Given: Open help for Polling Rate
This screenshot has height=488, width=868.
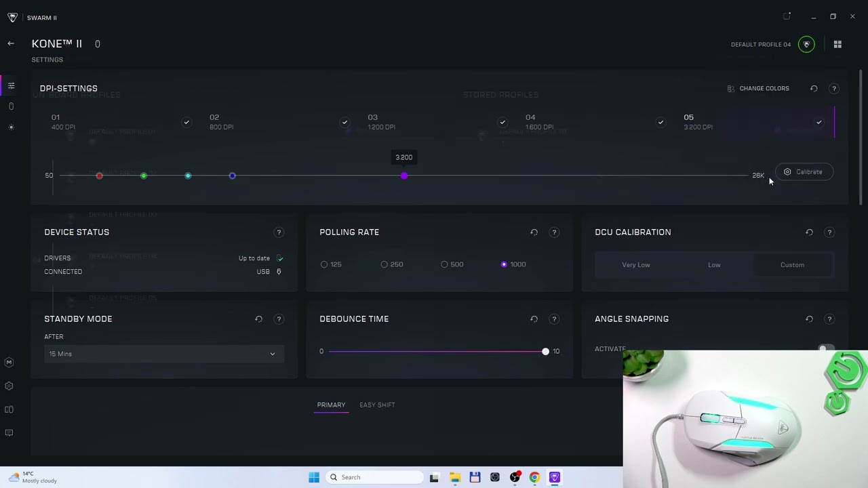Looking at the screenshot, I should [x=554, y=232].
